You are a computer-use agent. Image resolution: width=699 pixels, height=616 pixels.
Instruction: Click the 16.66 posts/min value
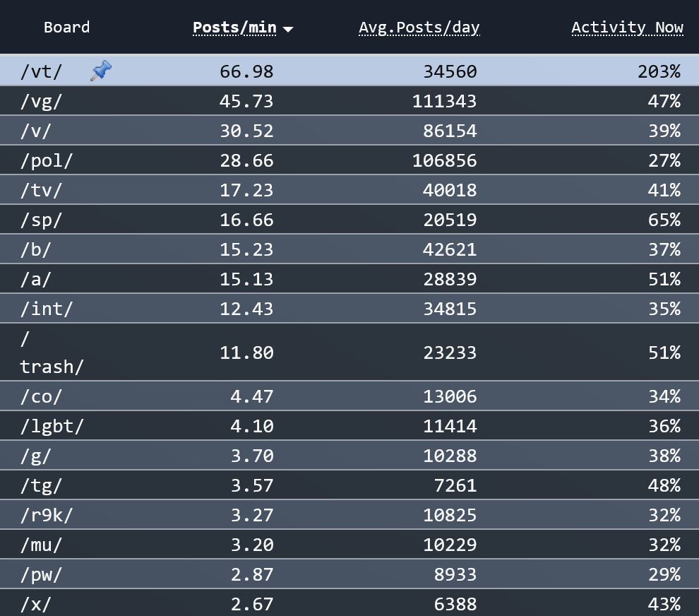246,220
